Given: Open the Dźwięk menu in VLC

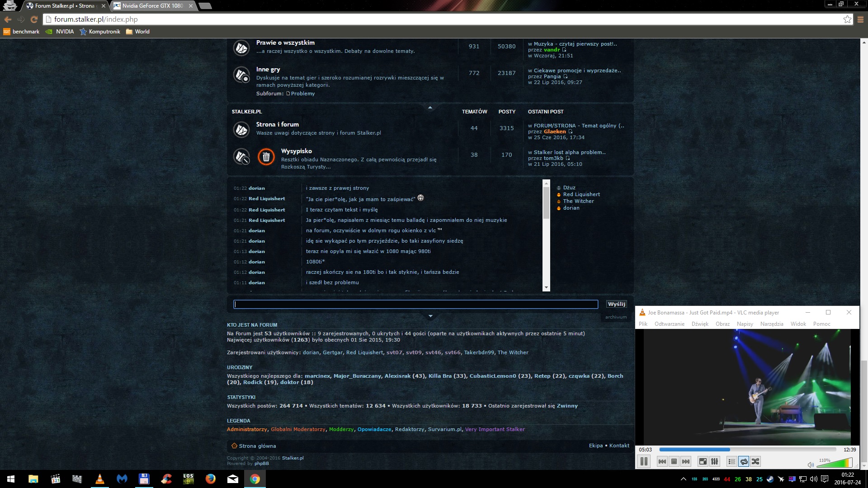Looking at the screenshot, I should click(x=700, y=324).
